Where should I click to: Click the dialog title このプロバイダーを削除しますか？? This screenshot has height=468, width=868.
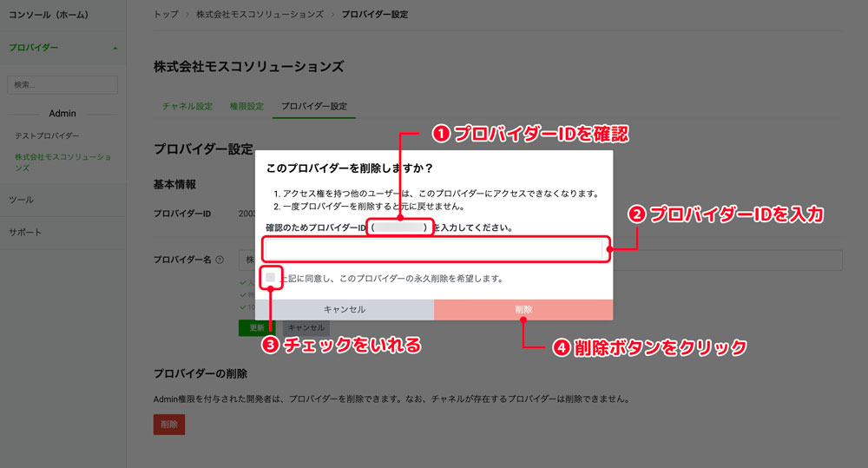click(x=349, y=168)
